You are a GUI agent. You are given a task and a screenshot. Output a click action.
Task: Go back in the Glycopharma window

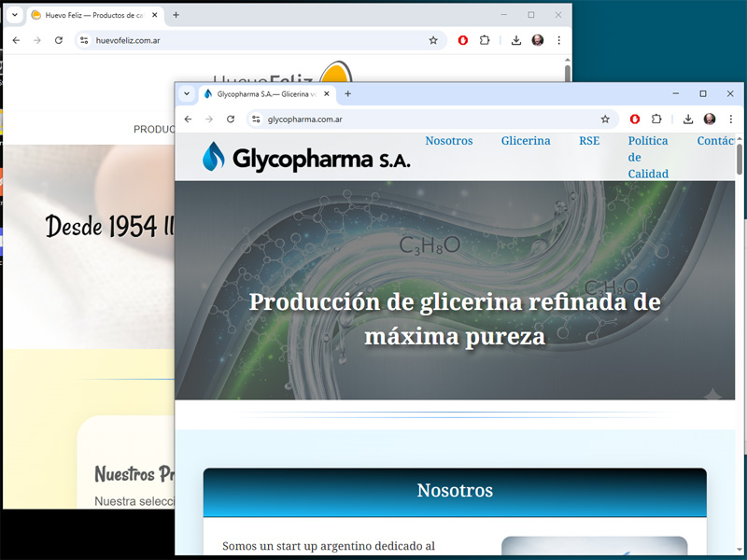pos(188,119)
